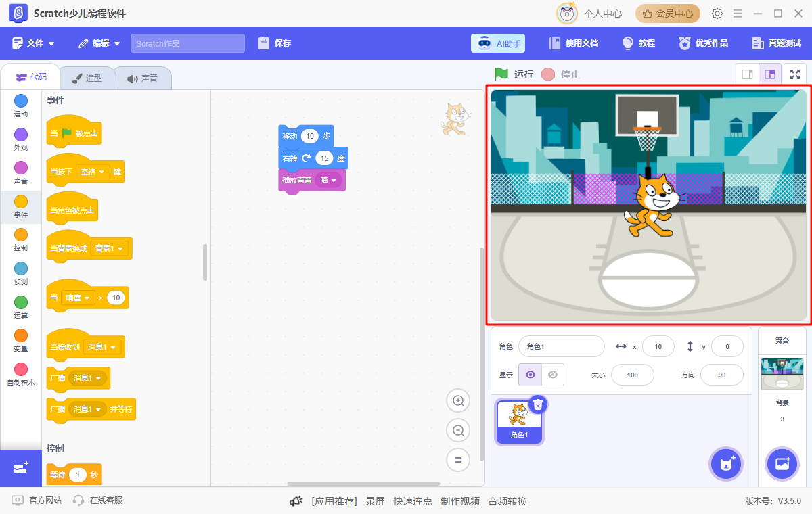Delete 角色1 using the trash icon
812x514 pixels.
[537, 404]
